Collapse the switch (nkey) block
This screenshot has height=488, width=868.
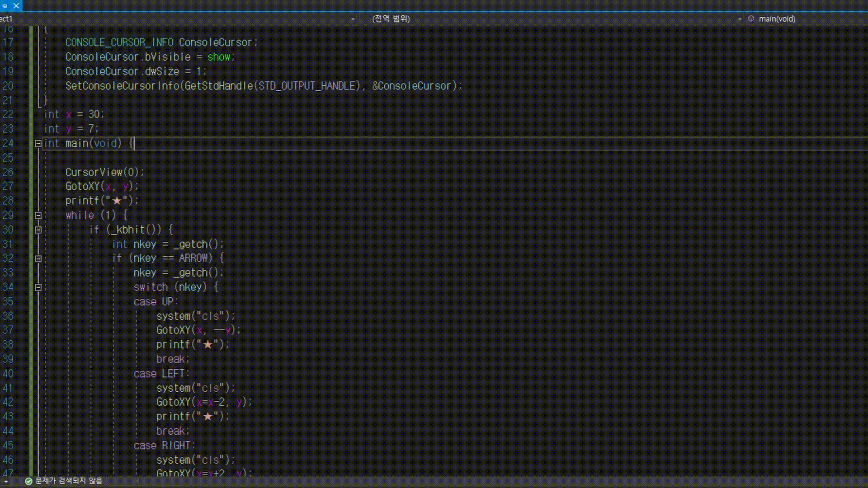pyautogui.click(x=38, y=287)
